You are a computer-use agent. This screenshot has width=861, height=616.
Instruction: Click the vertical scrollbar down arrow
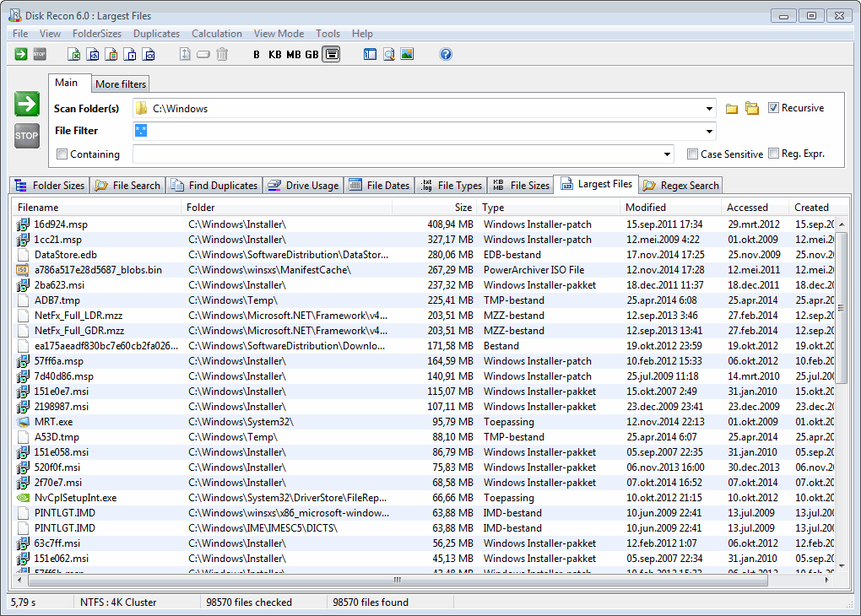[x=842, y=565]
